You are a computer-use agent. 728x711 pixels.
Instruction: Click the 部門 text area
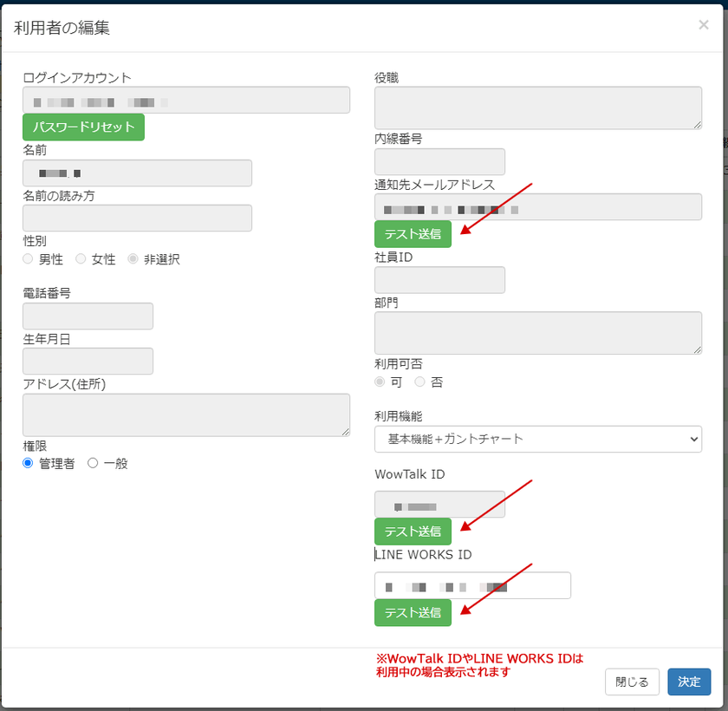[537, 333]
